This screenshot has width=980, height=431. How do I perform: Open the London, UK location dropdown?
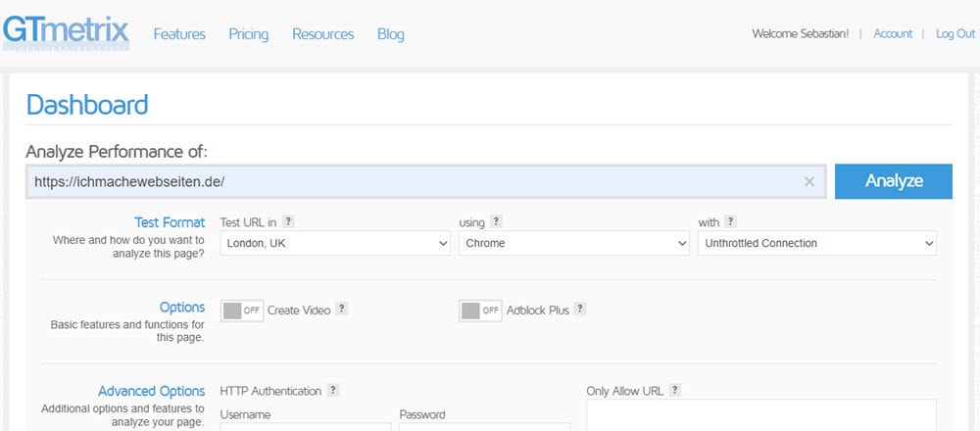(335, 243)
